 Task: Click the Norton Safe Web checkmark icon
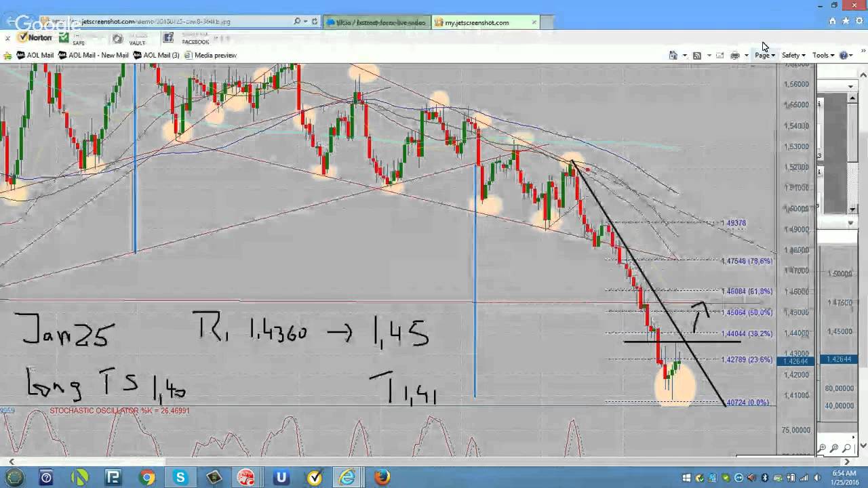coord(64,38)
